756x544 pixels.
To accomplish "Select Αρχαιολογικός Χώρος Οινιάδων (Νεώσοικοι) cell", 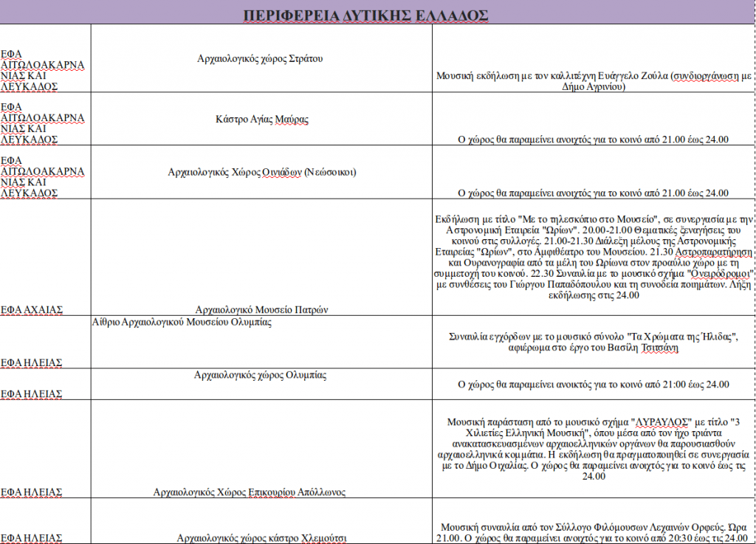I will pyautogui.click(x=262, y=172).
